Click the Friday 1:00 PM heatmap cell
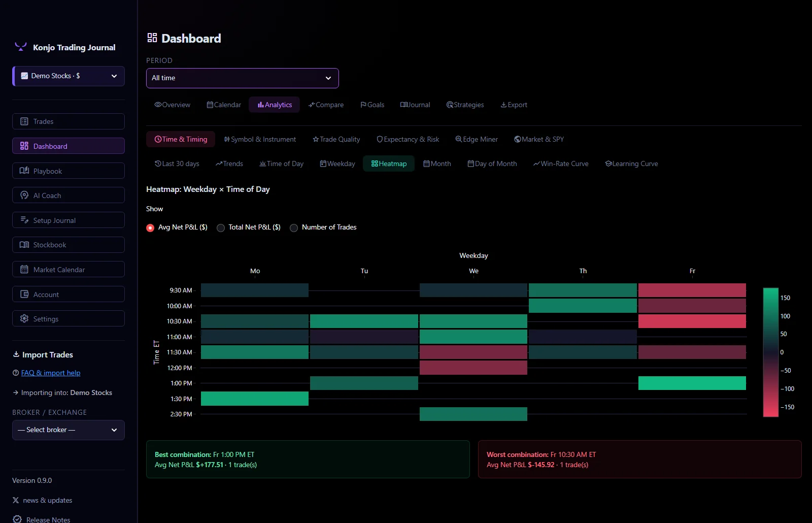812x523 pixels. (692, 383)
